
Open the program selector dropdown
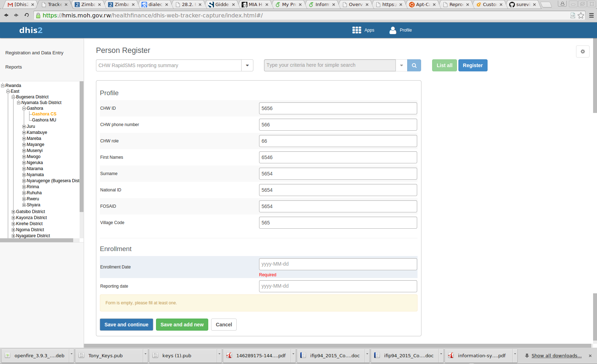(247, 65)
